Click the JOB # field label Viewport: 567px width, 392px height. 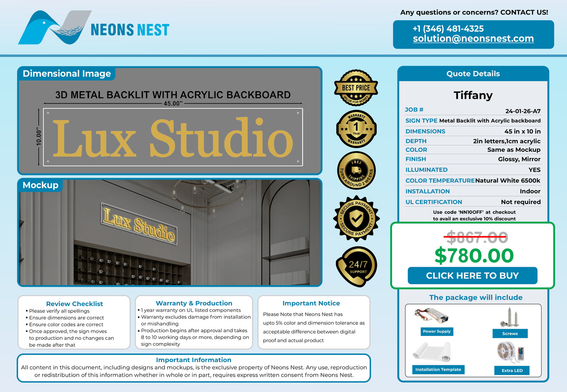414,110
